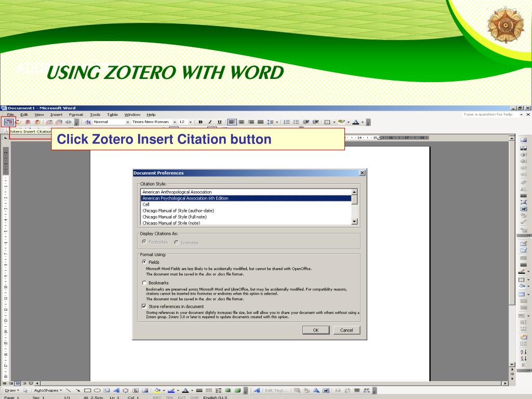This screenshot has height=399, width=532.
Task: Open the Edit menu
Action: 24,115
